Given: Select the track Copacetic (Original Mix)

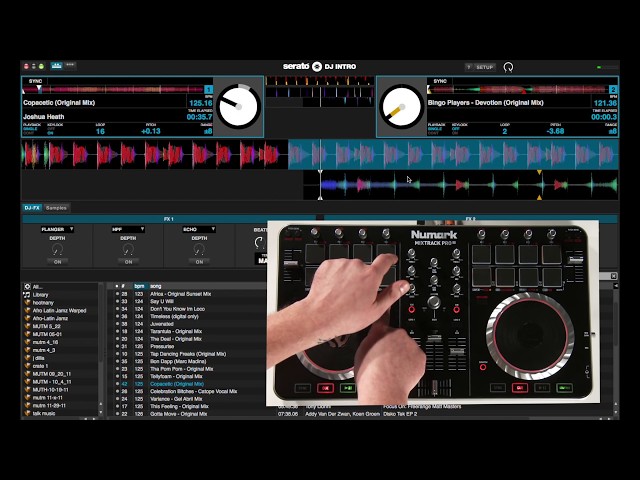Looking at the screenshot, I should click(177, 384).
